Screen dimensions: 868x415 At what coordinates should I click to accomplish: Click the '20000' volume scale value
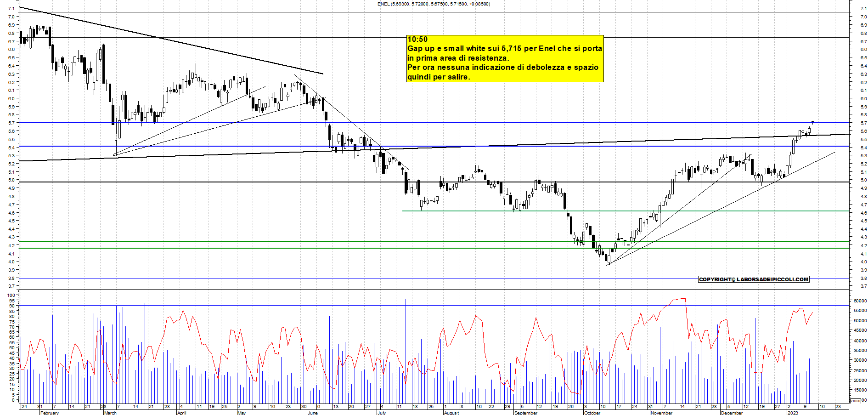(x=860, y=381)
